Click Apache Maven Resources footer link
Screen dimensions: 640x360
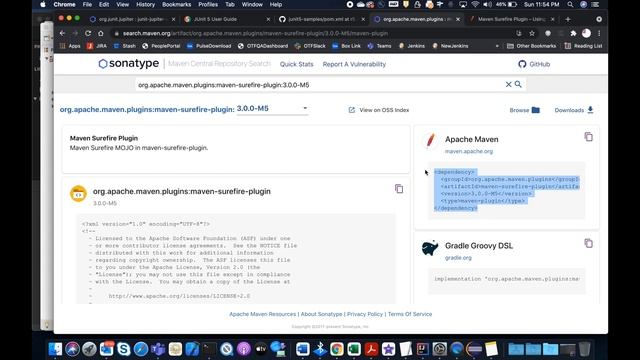click(262, 314)
